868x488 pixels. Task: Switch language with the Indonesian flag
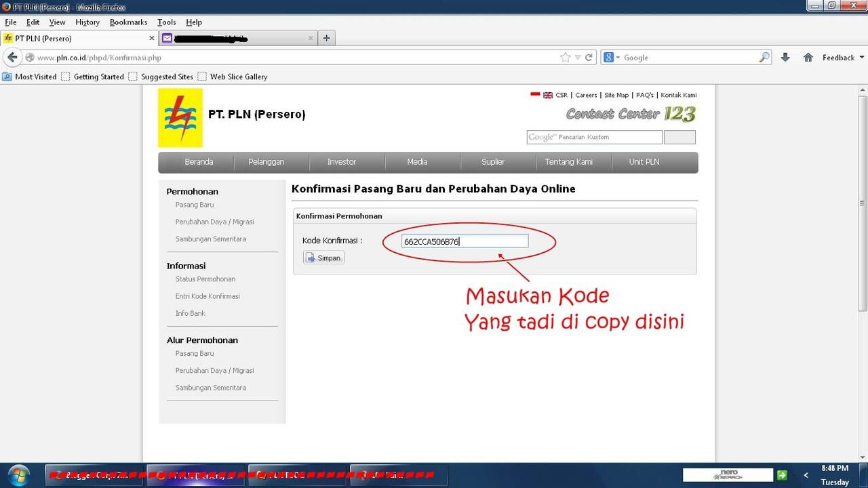click(x=535, y=95)
